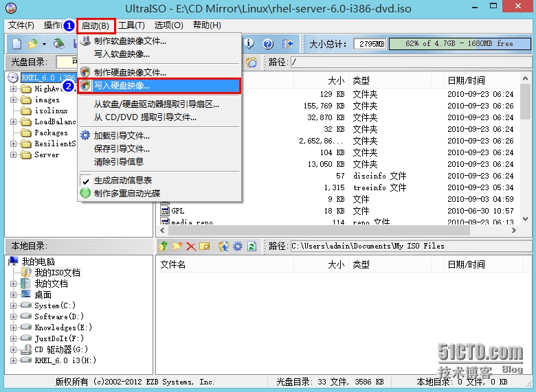The width and height of the screenshot is (536, 392).
Task: Click the rename icon in local toolbar
Action: (x=204, y=246)
